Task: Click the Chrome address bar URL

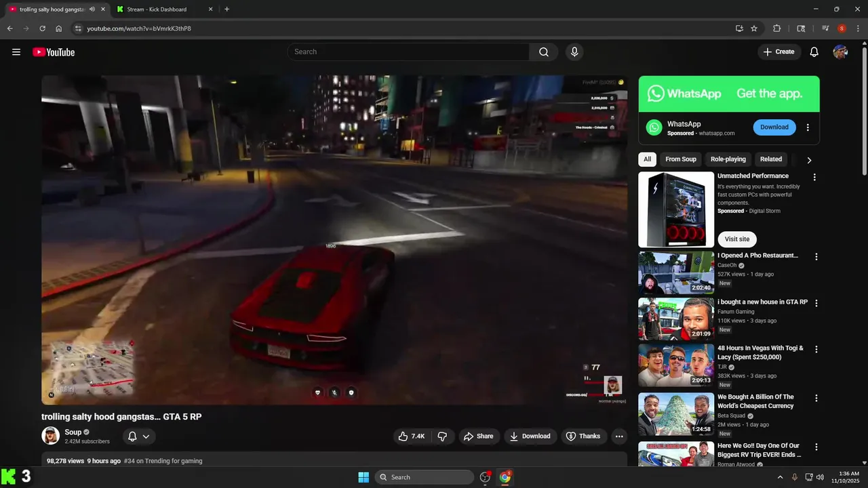Action: pos(139,28)
